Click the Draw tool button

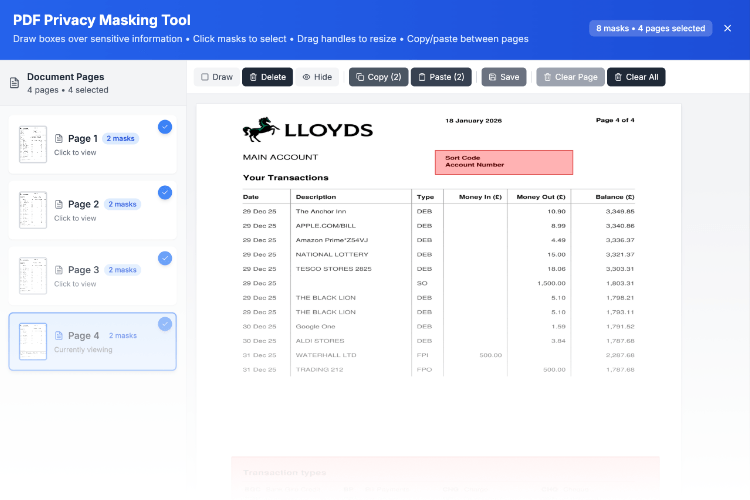(216, 77)
